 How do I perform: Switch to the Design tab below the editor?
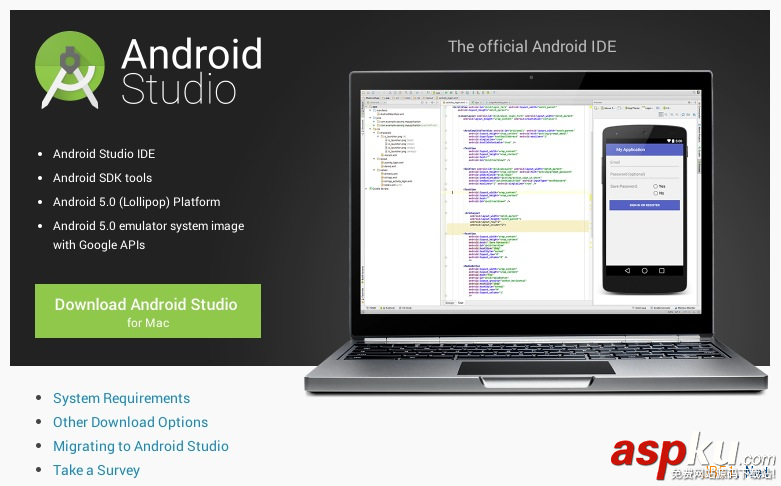click(449, 301)
